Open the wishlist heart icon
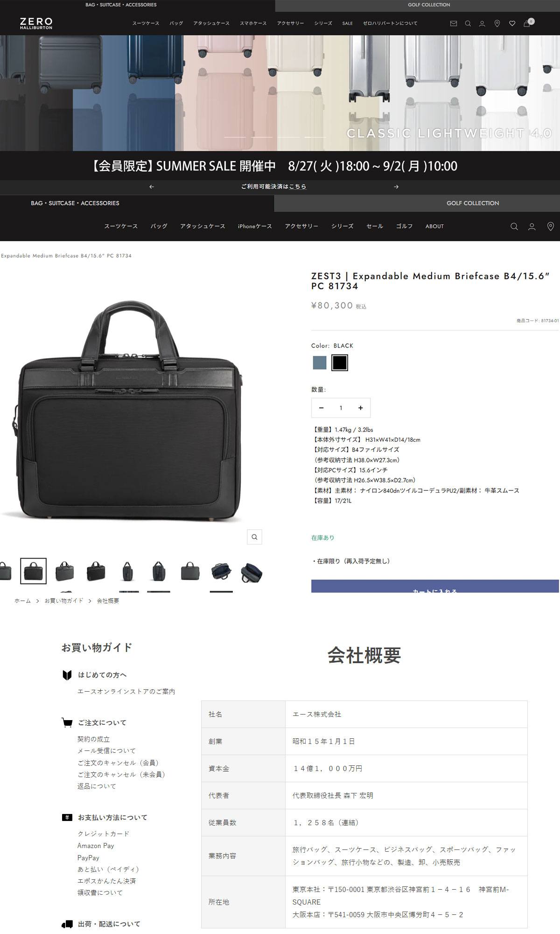The width and height of the screenshot is (560, 934). [x=512, y=23]
